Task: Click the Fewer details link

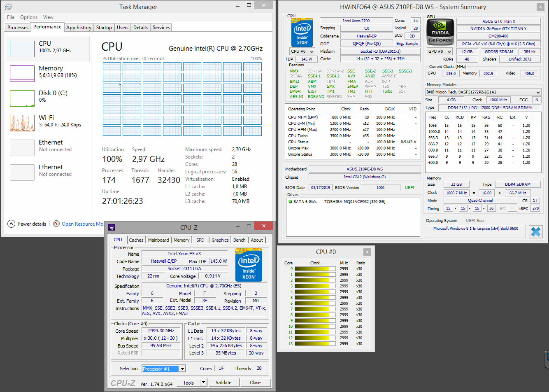Action: click(32, 224)
